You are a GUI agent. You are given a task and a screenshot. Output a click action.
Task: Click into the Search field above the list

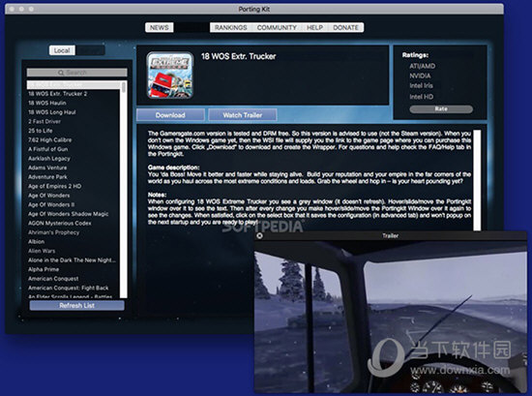[x=77, y=73]
